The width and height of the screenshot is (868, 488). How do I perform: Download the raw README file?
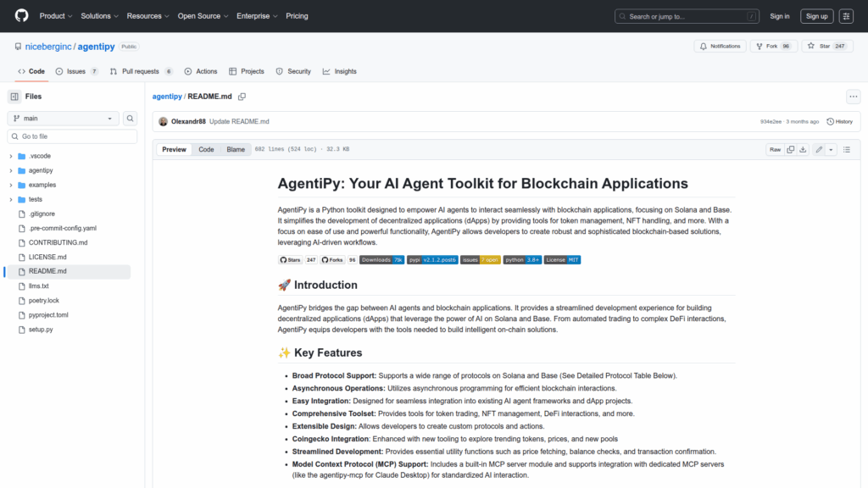pos(804,149)
